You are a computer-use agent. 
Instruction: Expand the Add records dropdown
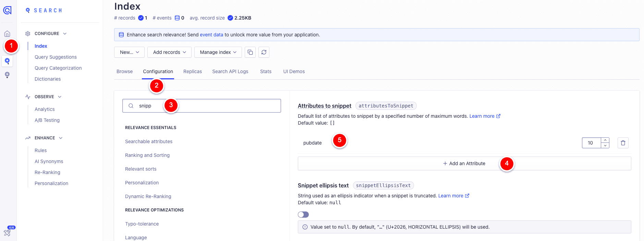point(169,52)
